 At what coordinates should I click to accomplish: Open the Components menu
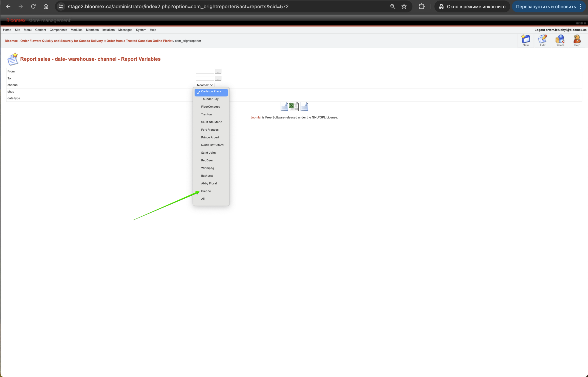pyautogui.click(x=58, y=30)
